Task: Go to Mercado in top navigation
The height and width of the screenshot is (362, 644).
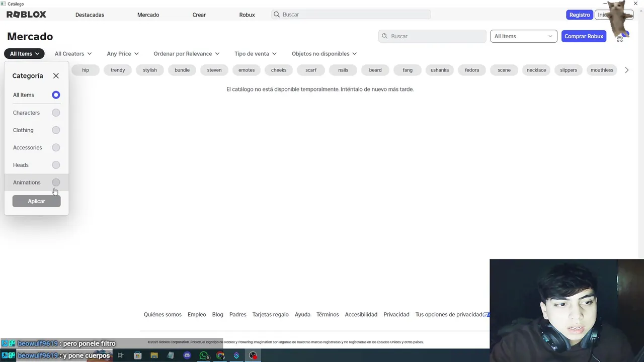Action: (148, 15)
